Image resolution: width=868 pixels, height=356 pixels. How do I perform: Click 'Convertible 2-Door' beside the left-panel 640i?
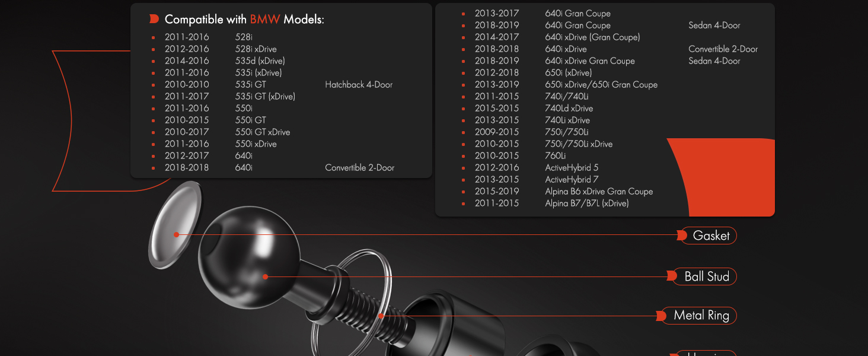click(359, 168)
